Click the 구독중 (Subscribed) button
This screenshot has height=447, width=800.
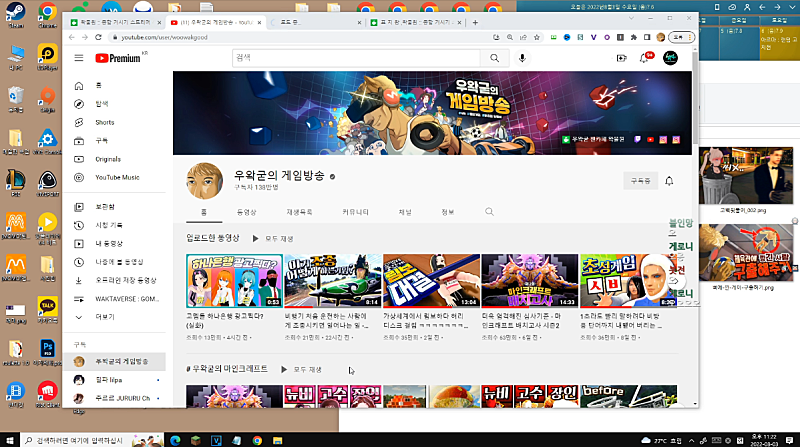[x=640, y=181]
